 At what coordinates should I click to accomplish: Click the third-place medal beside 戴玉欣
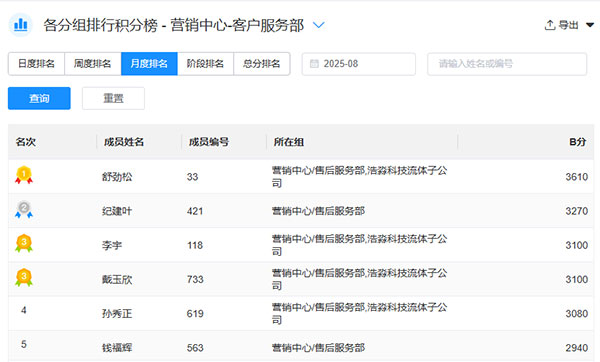tap(24, 278)
